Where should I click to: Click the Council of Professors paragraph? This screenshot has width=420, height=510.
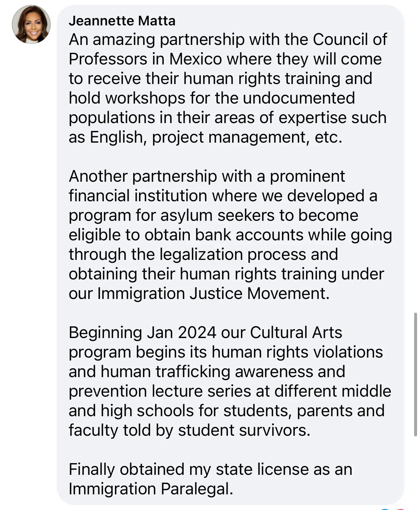point(228,88)
